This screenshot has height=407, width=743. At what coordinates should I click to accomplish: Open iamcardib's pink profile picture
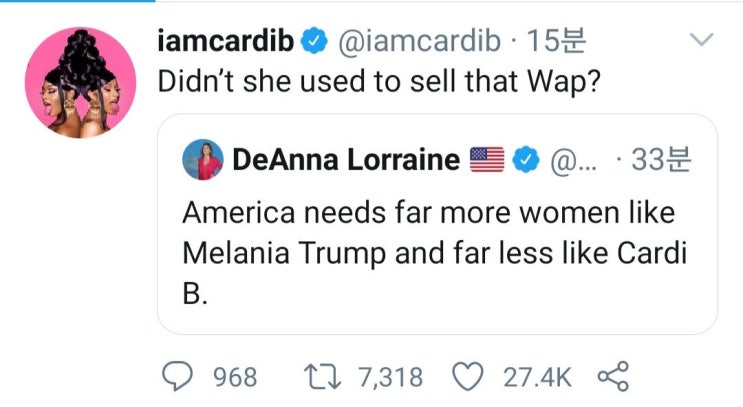81,83
